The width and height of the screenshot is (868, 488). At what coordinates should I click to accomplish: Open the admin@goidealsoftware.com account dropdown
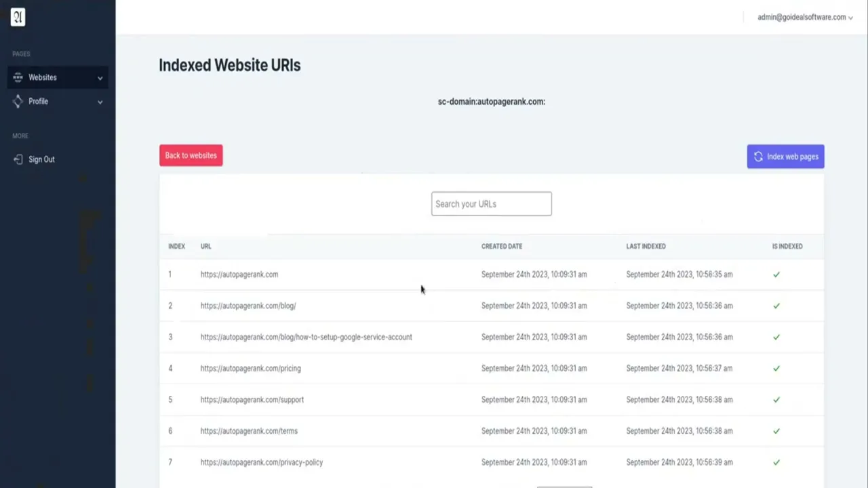[x=805, y=17]
